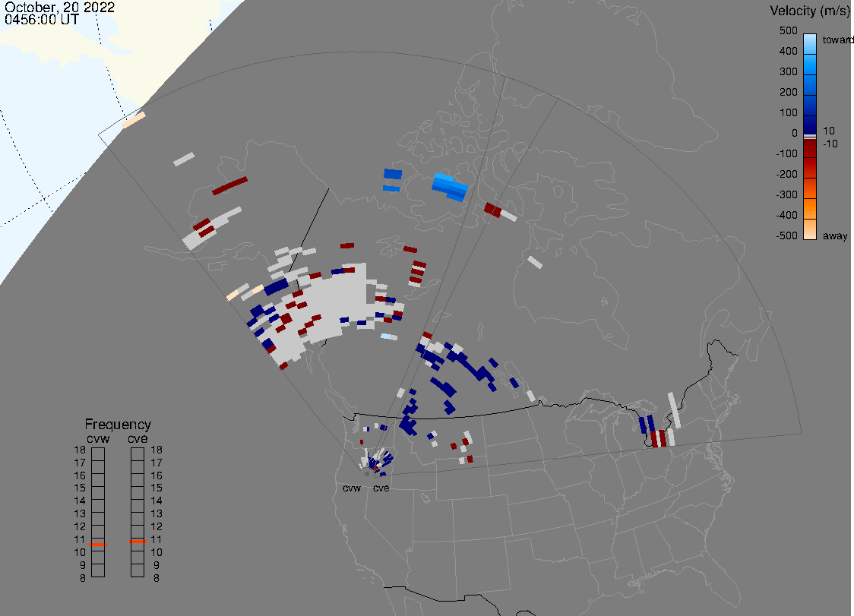
Task: Click the -500 tick label on the velocity scale
Action: pyautogui.click(x=786, y=235)
